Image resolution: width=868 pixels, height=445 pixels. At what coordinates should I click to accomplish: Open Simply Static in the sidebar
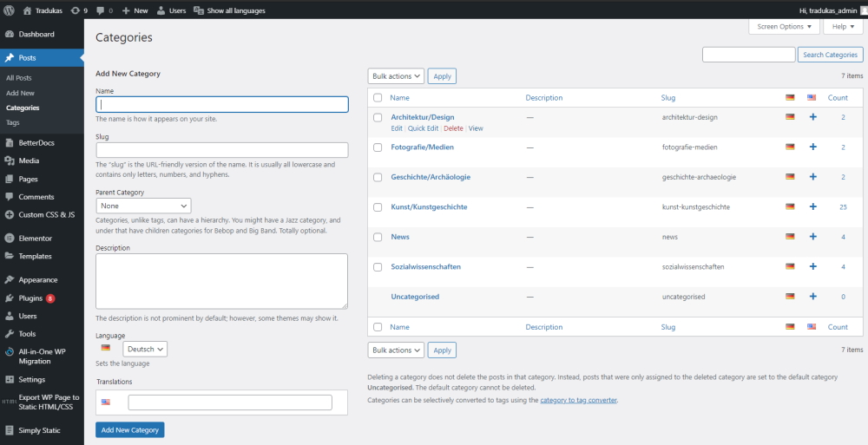pyautogui.click(x=42, y=430)
